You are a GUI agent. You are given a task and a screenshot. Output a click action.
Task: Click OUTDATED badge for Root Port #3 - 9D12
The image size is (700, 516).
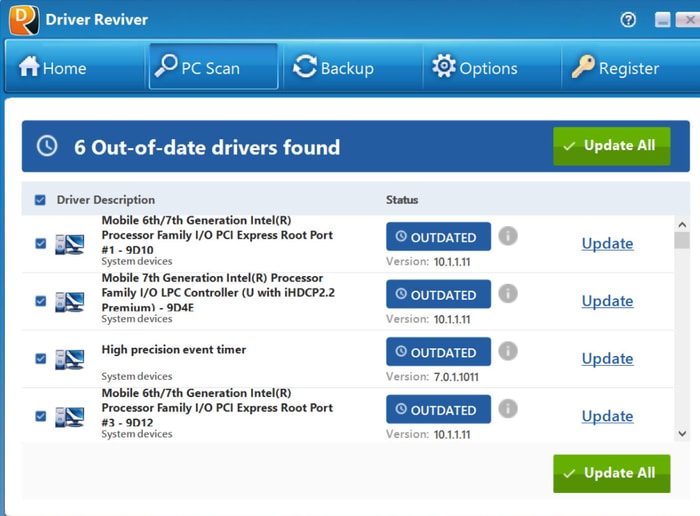(438, 409)
